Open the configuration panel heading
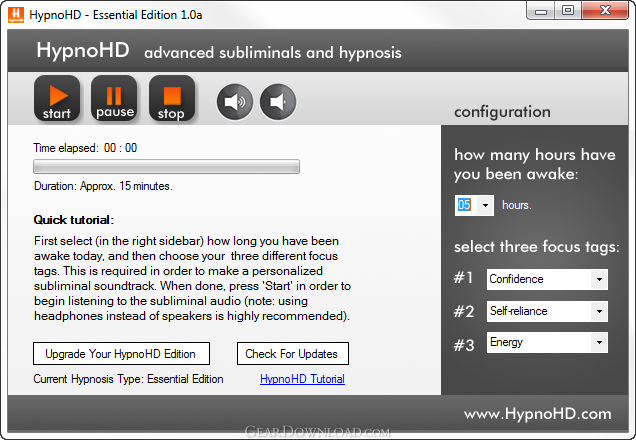 pyautogui.click(x=502, y=112)
